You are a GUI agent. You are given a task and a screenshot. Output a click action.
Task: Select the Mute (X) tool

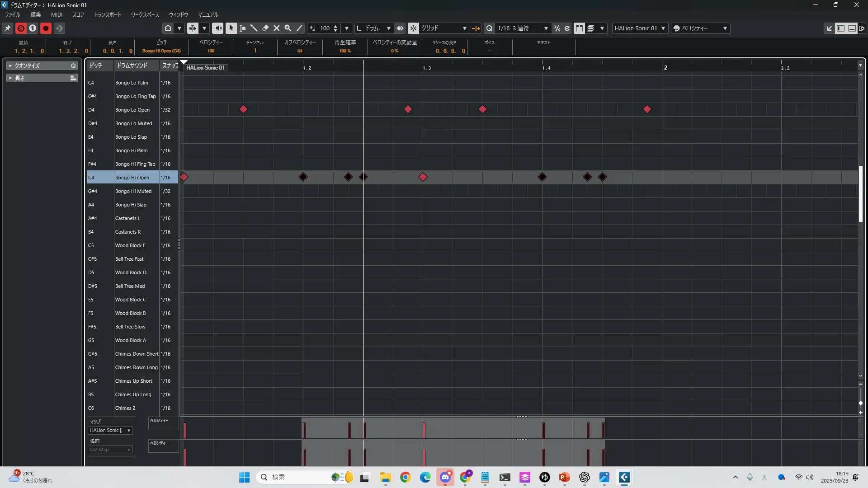click(277, 28)
